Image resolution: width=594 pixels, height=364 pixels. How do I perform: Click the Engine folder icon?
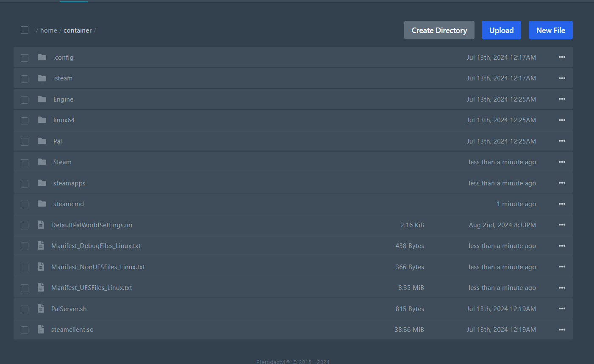42,99
